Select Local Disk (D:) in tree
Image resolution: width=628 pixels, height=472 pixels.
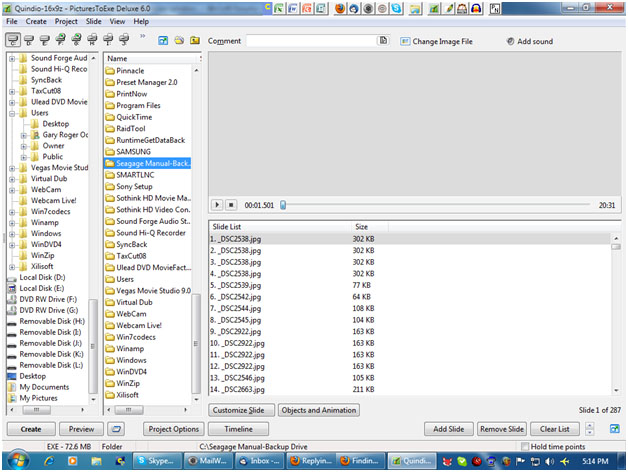42,277
